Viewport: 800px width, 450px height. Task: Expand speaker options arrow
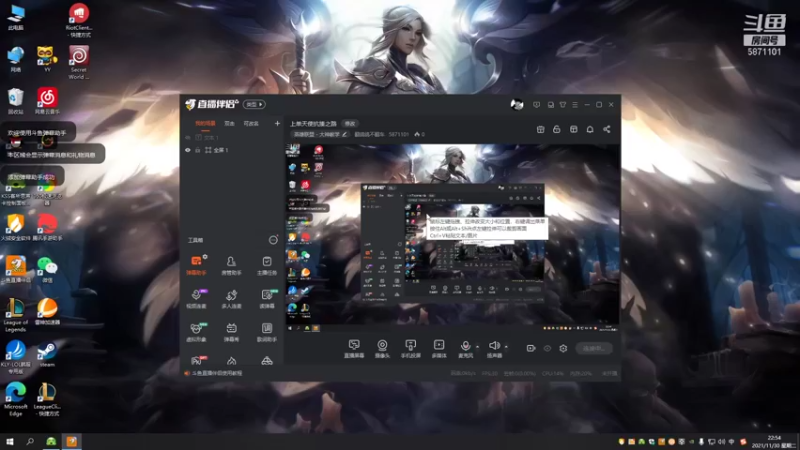506,347
